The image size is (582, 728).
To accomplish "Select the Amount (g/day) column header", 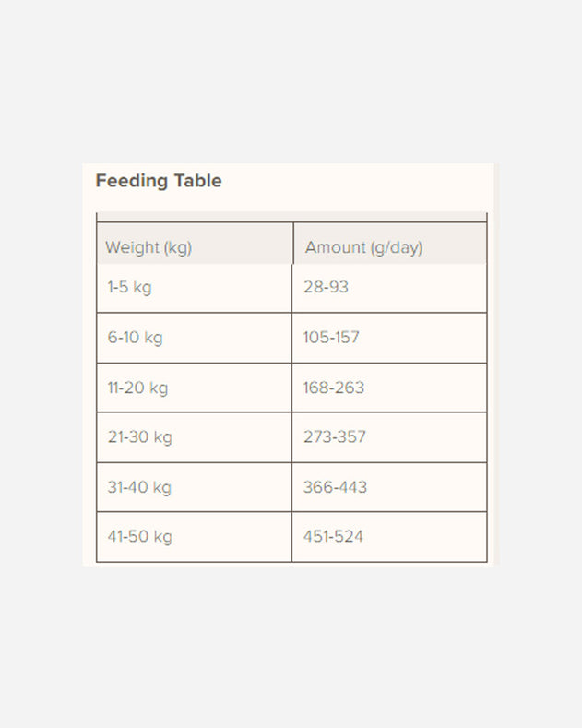I will (x=364, y=247).
